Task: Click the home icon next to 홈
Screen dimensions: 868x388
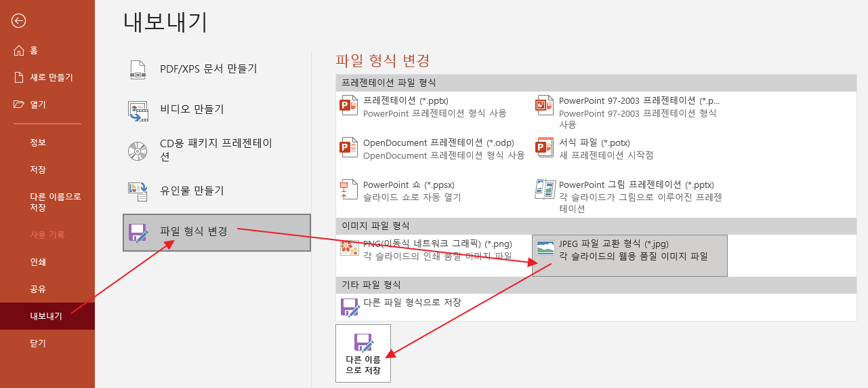Action: [19, 50]
